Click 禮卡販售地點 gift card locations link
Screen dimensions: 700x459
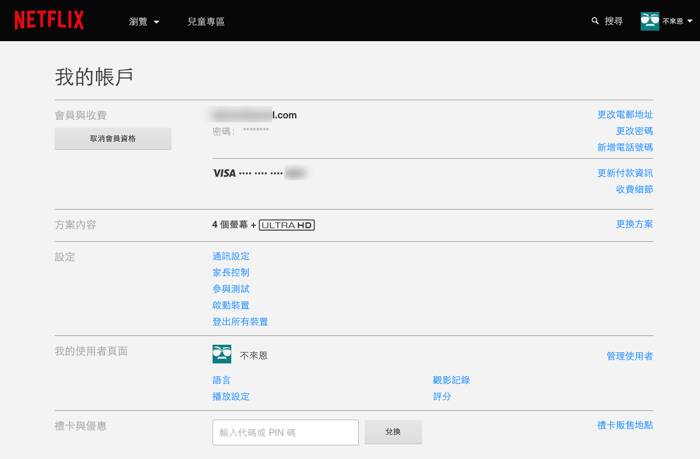pos(625,426)
